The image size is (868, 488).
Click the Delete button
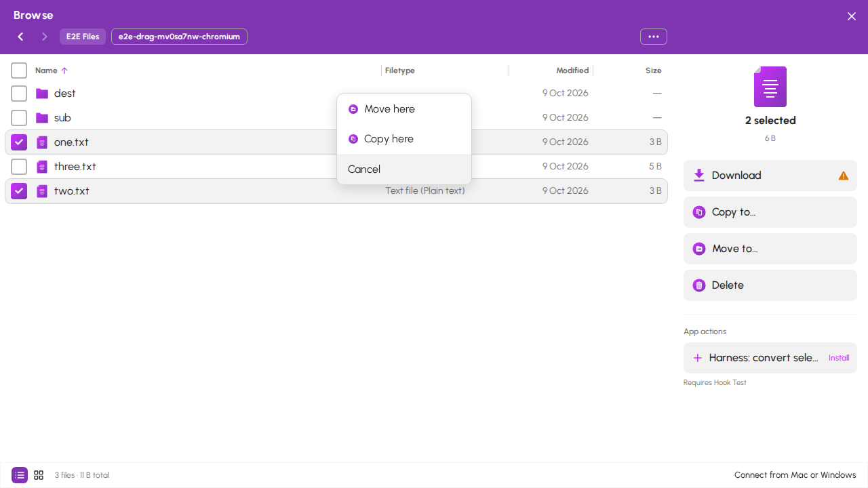point(770,285)
